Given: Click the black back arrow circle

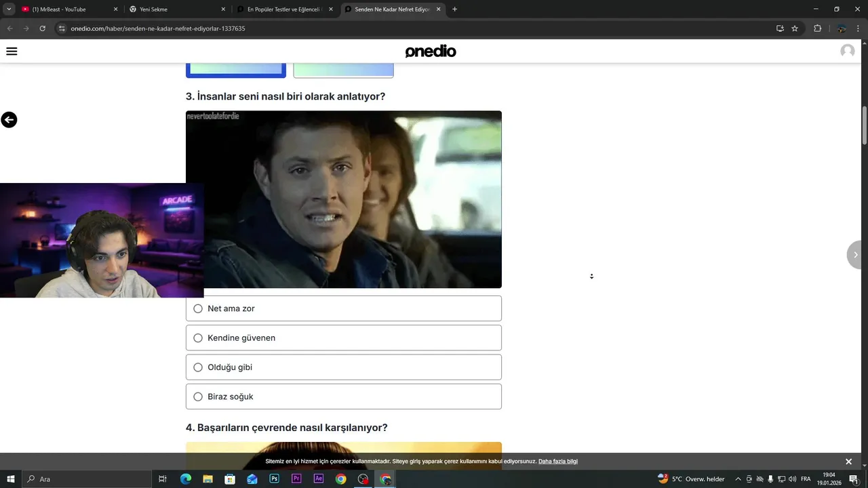Looking at the screenshot, I should coord(9,120).
